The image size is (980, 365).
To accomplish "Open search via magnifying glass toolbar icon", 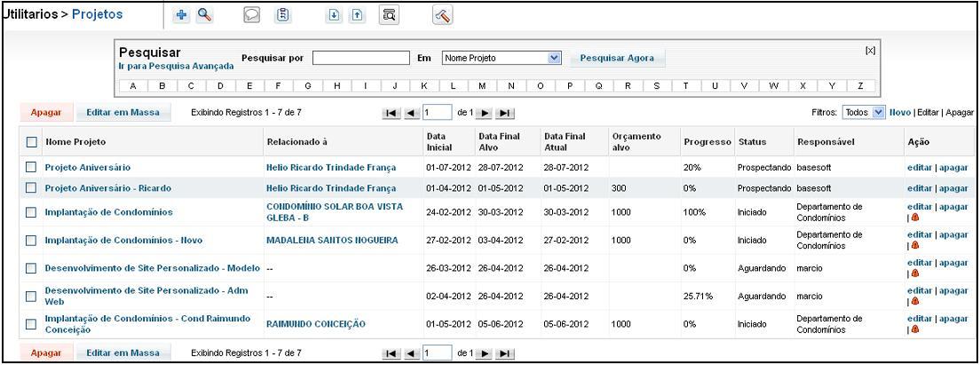I will (204, 16).
